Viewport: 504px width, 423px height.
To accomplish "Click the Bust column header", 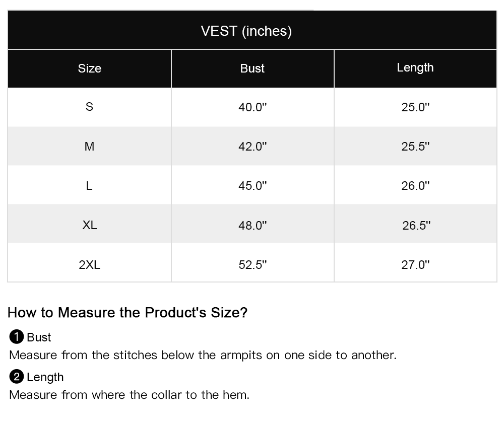I will [253, 68].
